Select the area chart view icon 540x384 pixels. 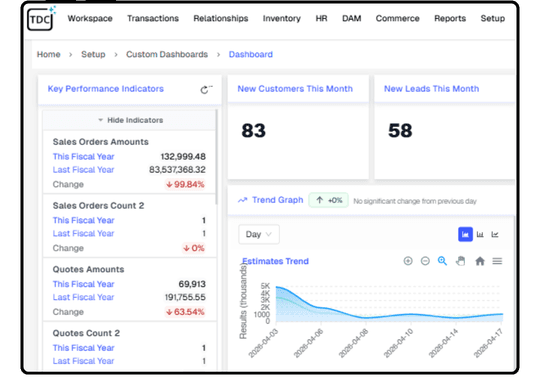465,235
